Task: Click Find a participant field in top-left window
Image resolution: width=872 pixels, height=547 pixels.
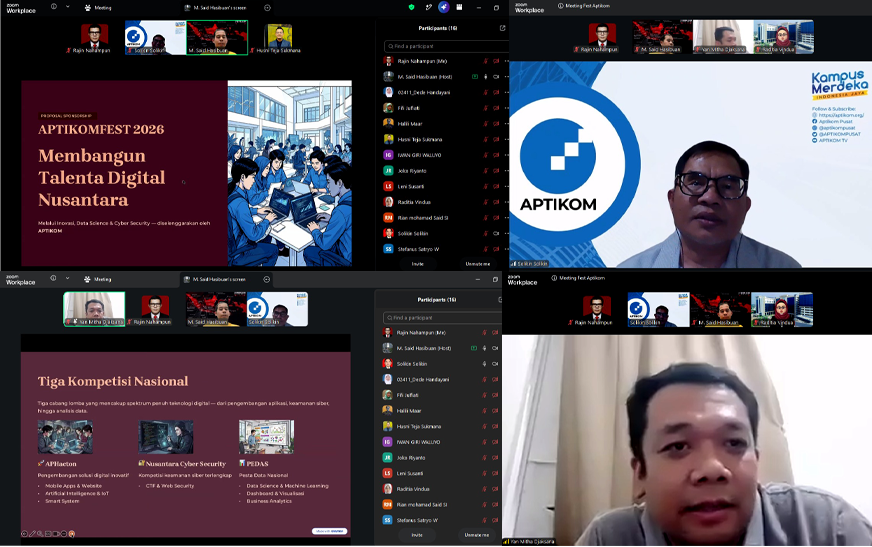Action: pos(445,46)
